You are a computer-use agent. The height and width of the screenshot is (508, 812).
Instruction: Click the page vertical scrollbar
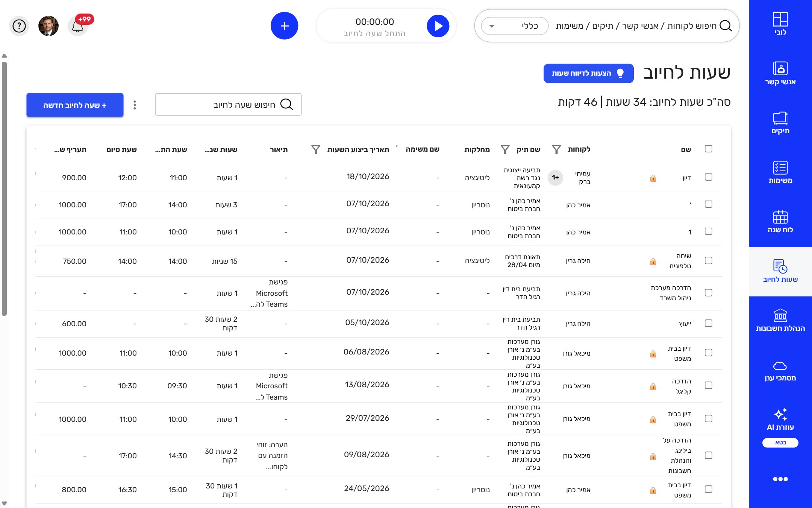click(x=4, y=188)
